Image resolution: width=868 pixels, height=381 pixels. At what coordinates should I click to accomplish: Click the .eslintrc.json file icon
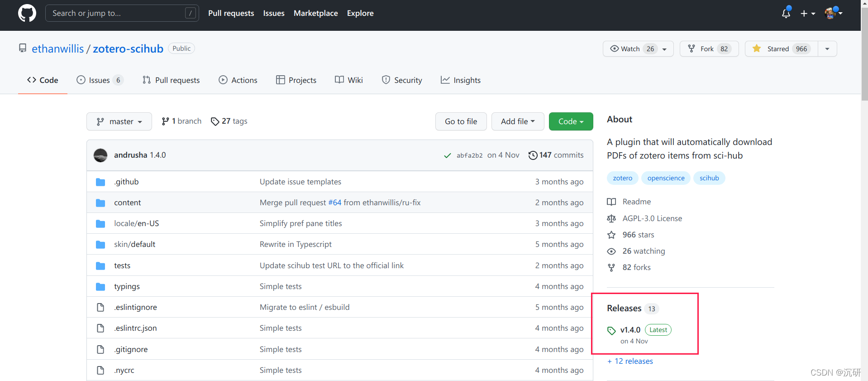tap(100, 328)
